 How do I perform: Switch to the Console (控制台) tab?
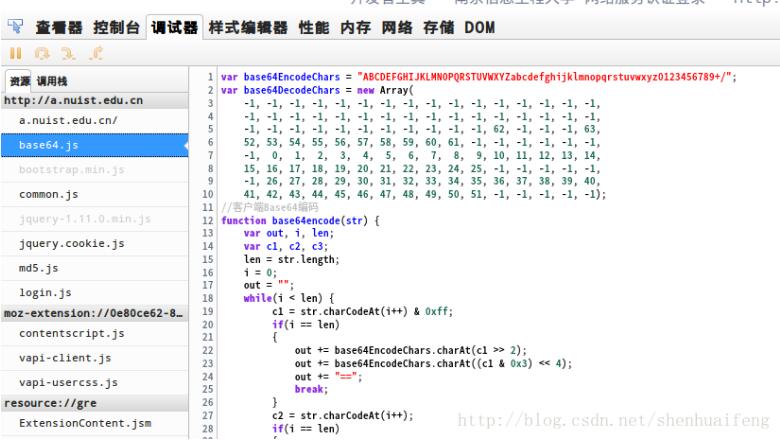pyautogui.click(x=116, y=27)
